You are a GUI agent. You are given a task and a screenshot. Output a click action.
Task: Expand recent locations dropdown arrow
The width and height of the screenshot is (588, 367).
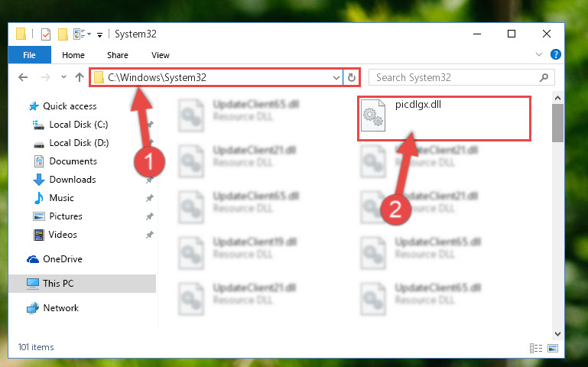pyautogui.click(x=63, y=77)
